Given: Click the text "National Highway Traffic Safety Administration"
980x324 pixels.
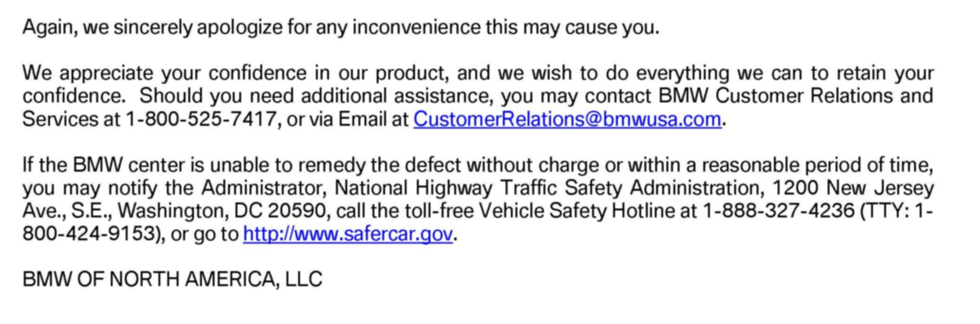Looking at the screenshot, I should click(547, 188).
